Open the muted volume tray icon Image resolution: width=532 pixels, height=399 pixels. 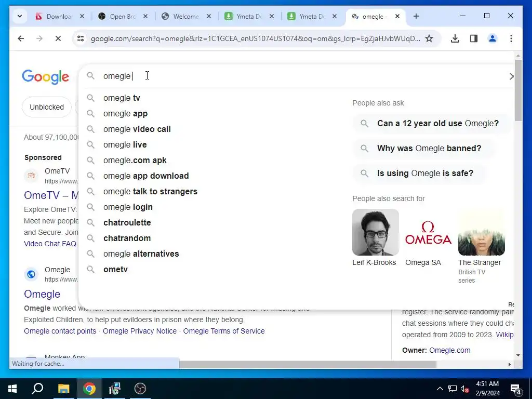(x=464, y=389)
